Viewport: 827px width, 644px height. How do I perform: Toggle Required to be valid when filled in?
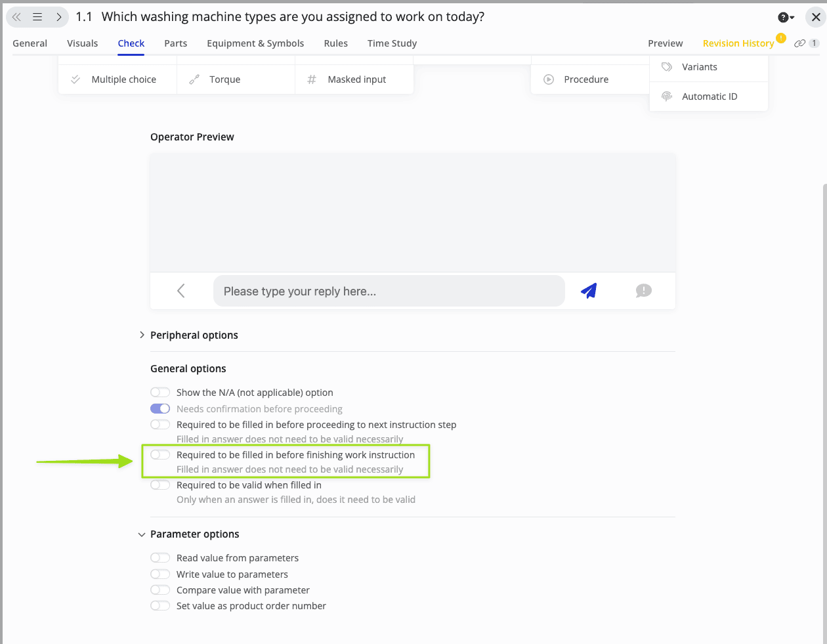click(160, 485)
